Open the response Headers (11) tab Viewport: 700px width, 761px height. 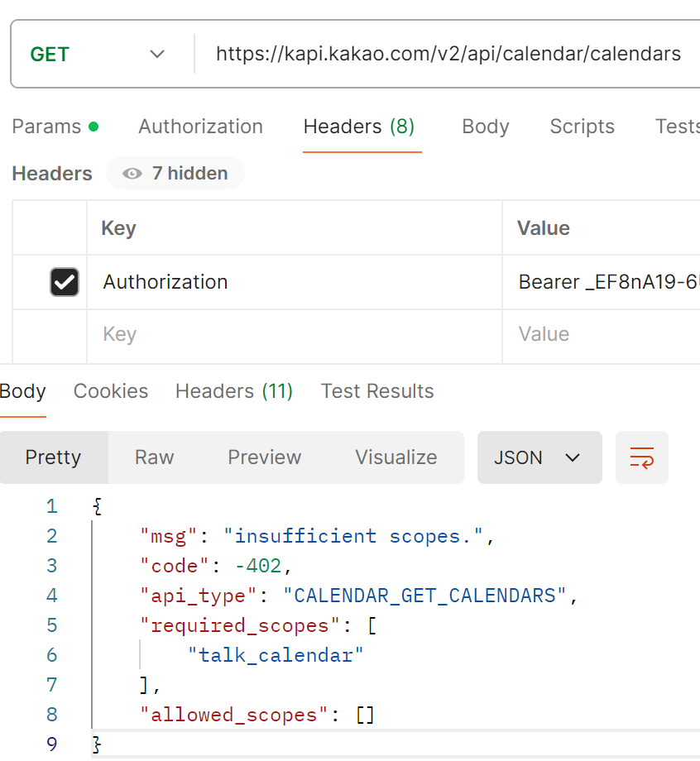click(234, 391)
